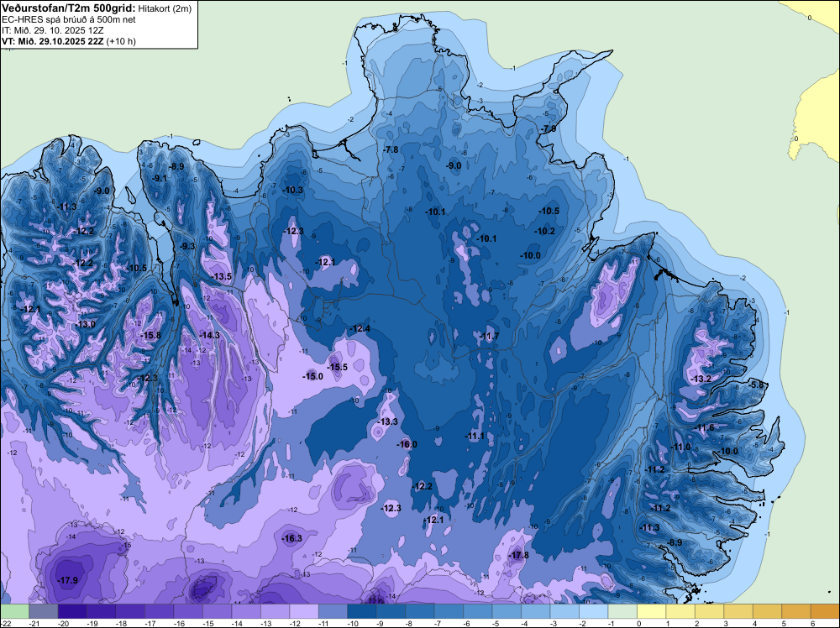Click the -10.2 temperature value

(x=545, y=231)
